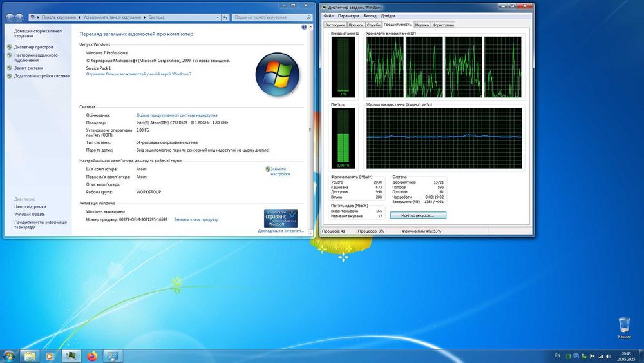Viewport: 644px width, 363px height.
Task: Open the Файл menu in Task Manager
Action: (328, 16)
